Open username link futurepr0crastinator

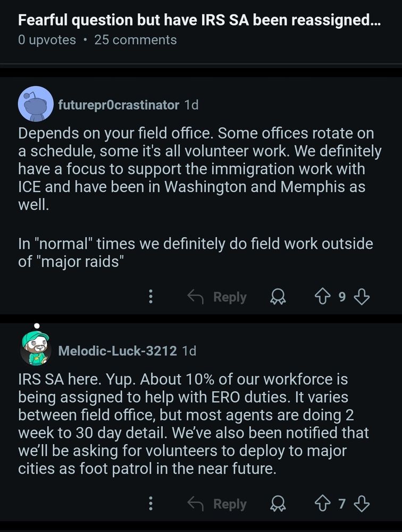pos(119,105)
